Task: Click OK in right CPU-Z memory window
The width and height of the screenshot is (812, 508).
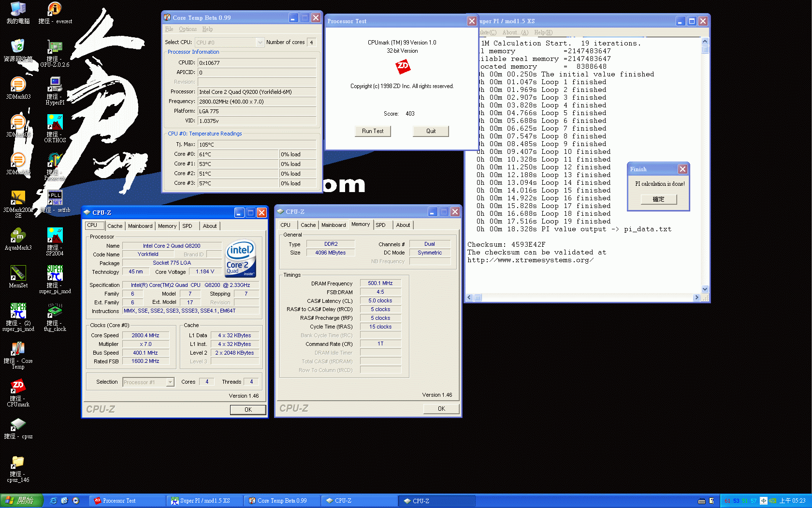Action: (441, 409)
